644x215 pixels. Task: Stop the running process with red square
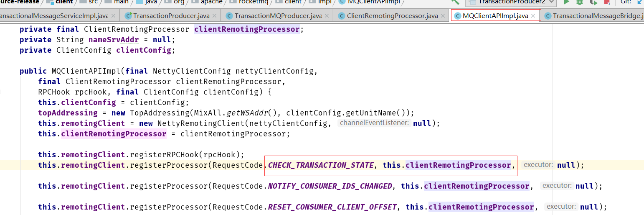(x=607, y=2)
